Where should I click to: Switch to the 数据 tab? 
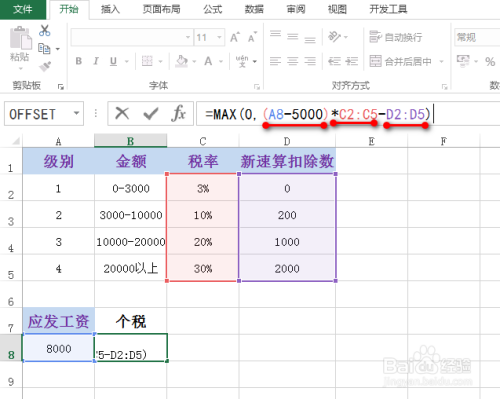coord(254,9)
